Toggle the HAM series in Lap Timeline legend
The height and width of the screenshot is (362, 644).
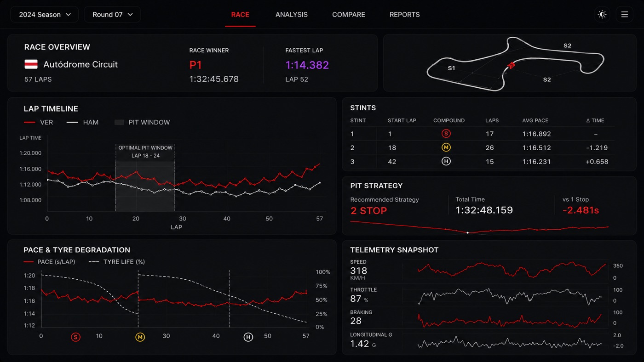point(82,122)
